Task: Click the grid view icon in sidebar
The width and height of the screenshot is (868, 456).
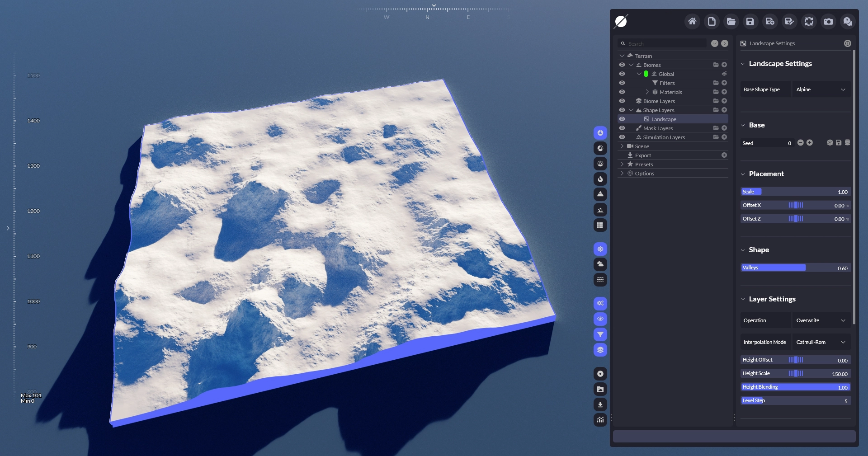Action: [x=600, y=225]
